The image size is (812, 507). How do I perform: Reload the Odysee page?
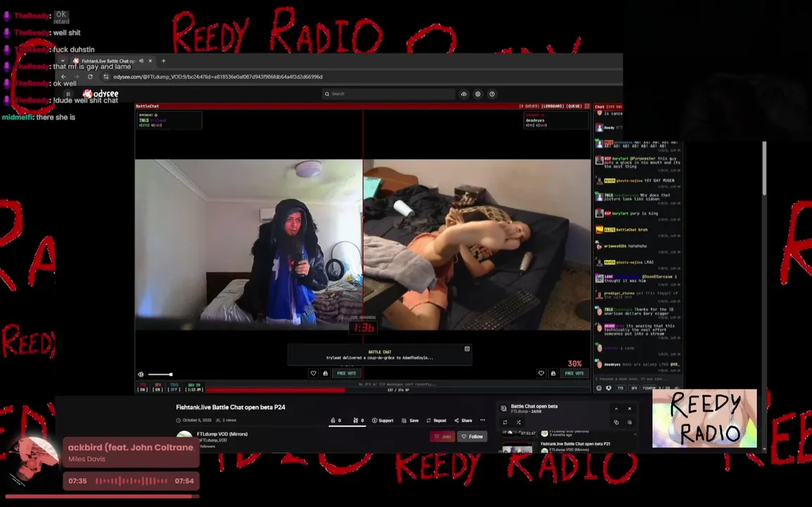(x=90, y=77)
